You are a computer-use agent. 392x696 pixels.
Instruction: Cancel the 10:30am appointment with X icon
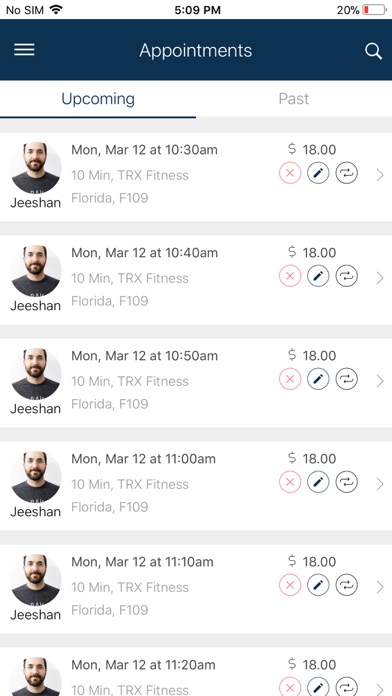coord(290,173)
